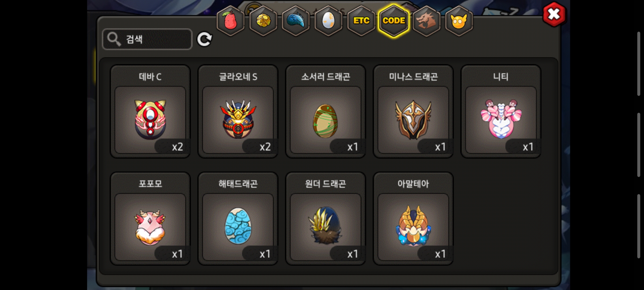The width and height of the screenshot is (644, 290).
Task: Switch to the ETC tab
Action: tap(361, 21)
